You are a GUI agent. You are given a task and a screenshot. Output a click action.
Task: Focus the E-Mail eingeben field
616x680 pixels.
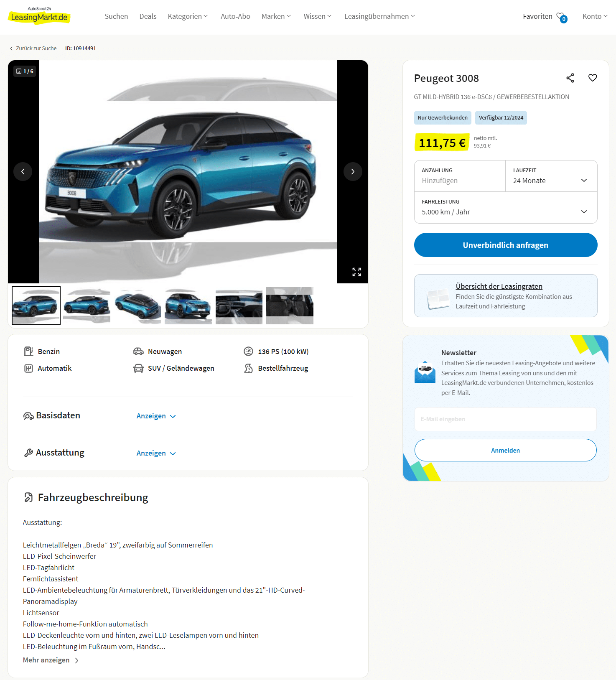(x=506, y=419)
